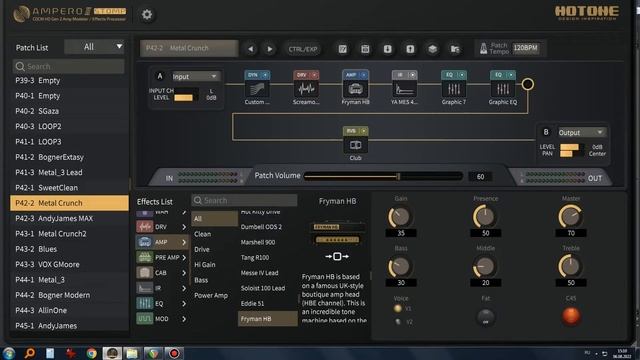Select the Power Amp filter

coord(211,296)
